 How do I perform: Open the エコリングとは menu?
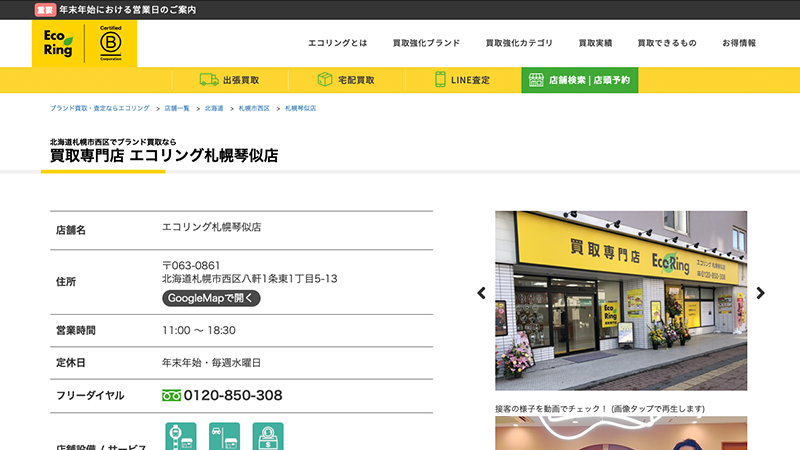click(x=337, y=43)
